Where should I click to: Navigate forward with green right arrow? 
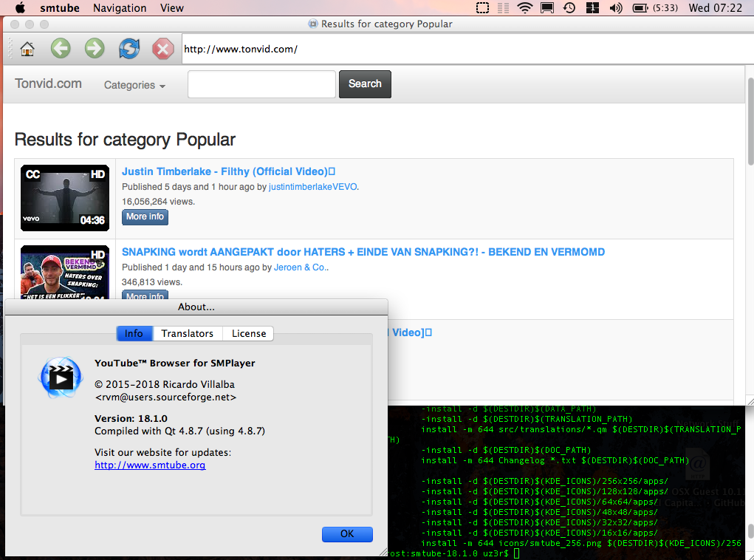pyautogui.click(x=95, y=49)
